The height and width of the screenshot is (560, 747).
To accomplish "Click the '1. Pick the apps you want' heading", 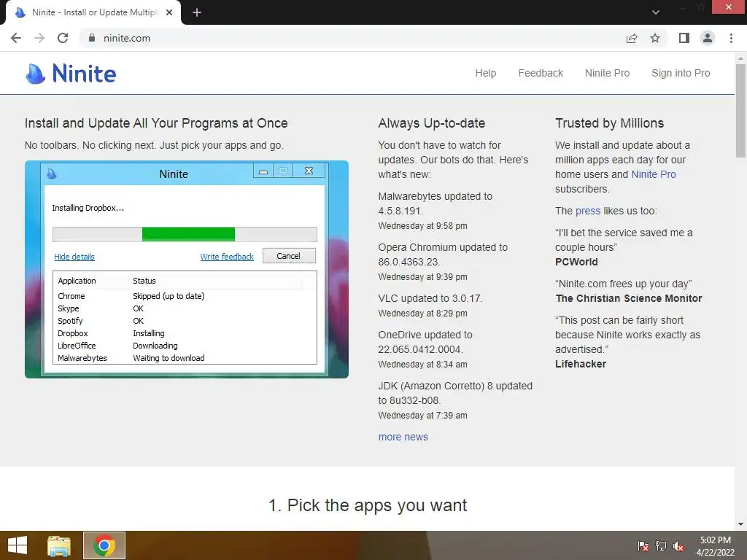I will [x=368, y=505].
